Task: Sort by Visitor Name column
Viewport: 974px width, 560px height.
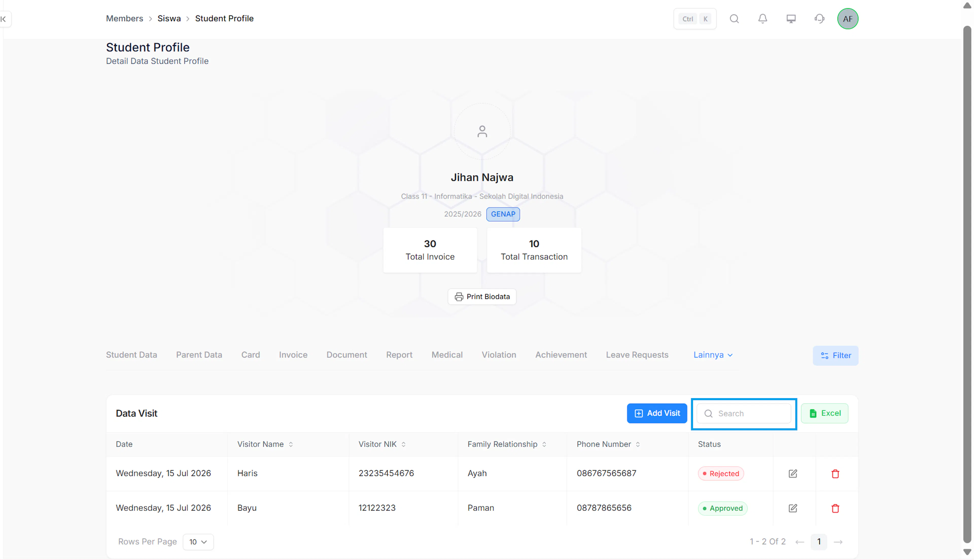Action: click(x=291, y=444)
